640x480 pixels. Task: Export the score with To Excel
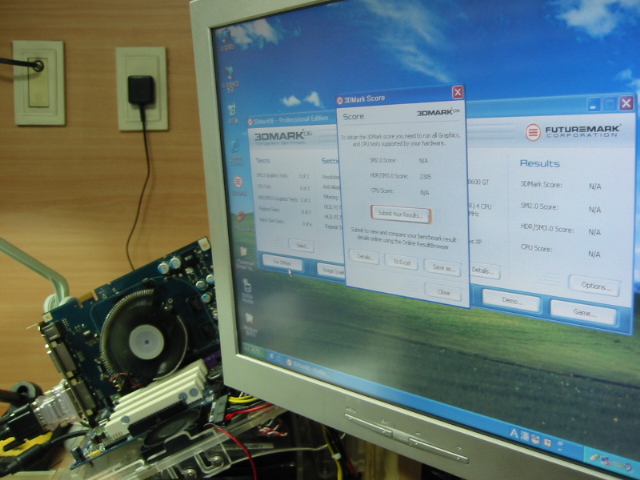tap(401, 263)
